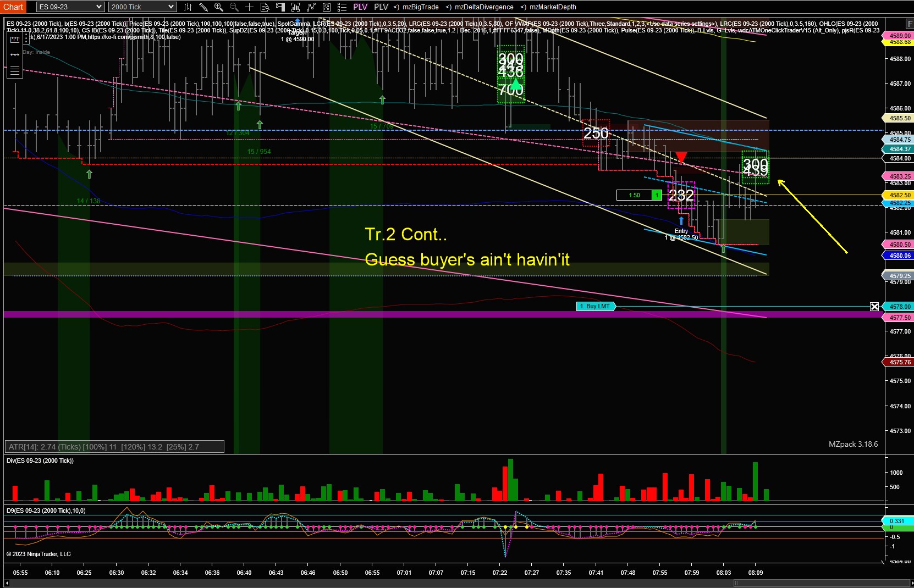Click the ATR[14] info box
This screenshot has width=914, height=588.
pos(114,447)
